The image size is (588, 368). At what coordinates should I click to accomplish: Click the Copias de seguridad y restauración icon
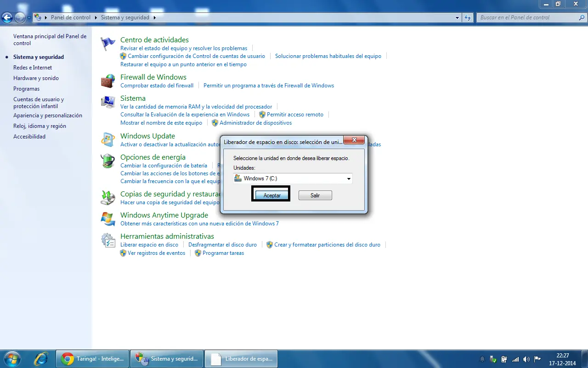tap(108, 198)
